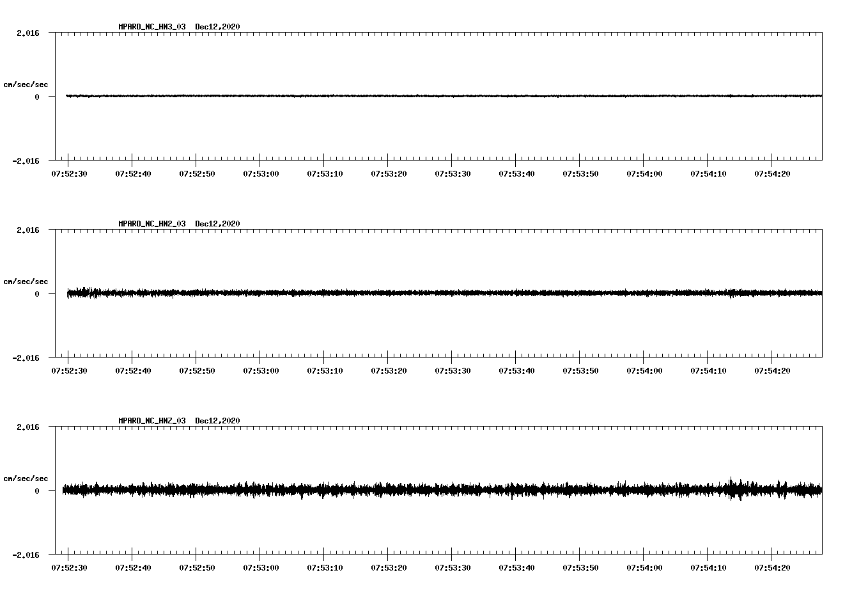Viewport: 868px width, 591px height.
Task: Click the noisy waveform trace of the HNZ channel
Action: (x=384, y=489)
